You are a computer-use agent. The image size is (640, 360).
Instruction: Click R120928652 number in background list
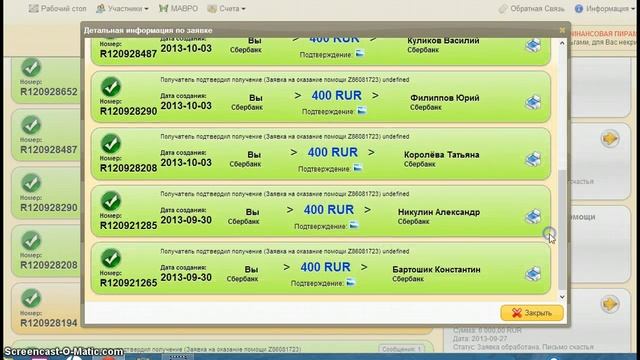pyautogui.click(x=49, y=92)
